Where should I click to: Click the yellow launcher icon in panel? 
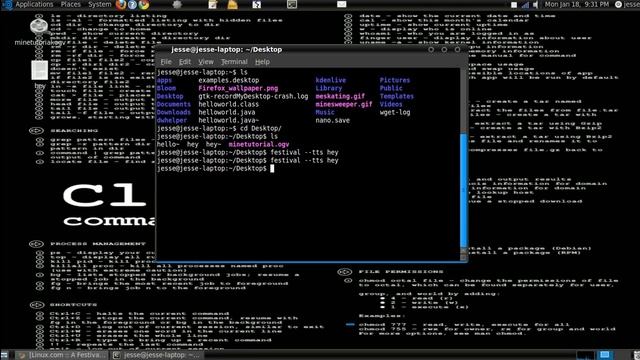pyautogui.click(x=232, y=4)
